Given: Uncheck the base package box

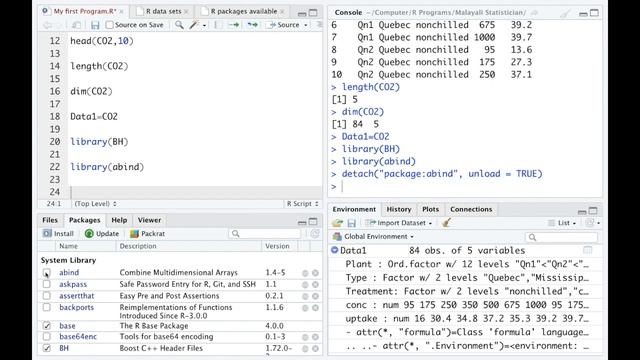Looking at the screenshot, I should point(47,326).
